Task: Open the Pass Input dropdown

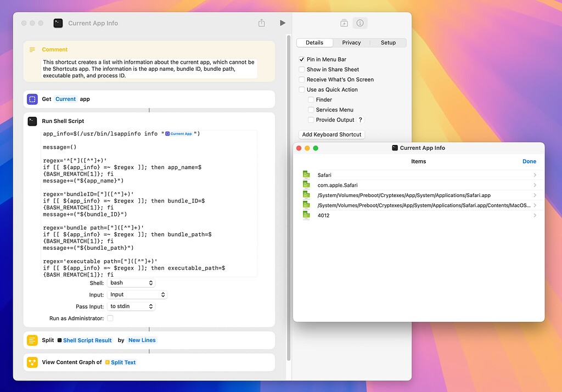Action: coord(131,306)
